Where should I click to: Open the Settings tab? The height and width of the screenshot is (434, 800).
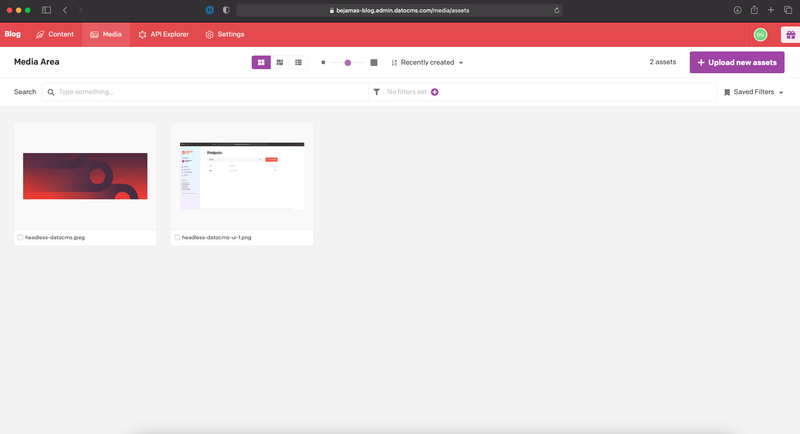coord(225,34)
